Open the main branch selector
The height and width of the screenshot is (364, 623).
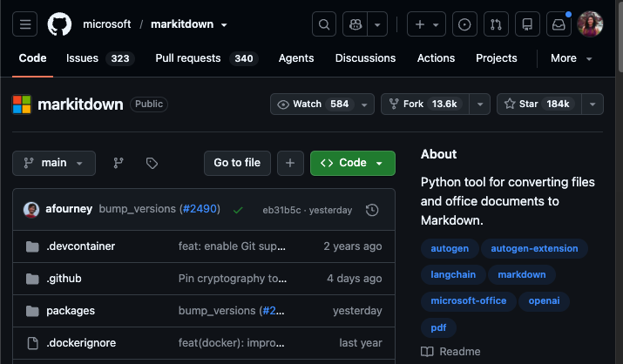pyautogui.click(x=54, y=163)
